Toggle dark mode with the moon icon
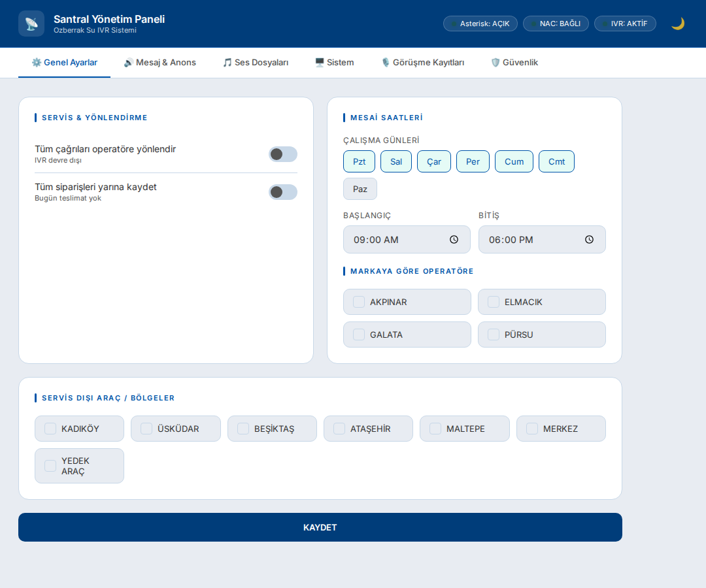The image size is (706, 588). tap(678, 24)
